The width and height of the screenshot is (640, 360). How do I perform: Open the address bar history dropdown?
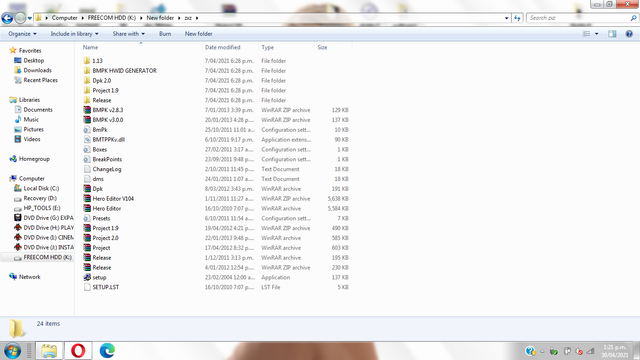tap(507, 18)
